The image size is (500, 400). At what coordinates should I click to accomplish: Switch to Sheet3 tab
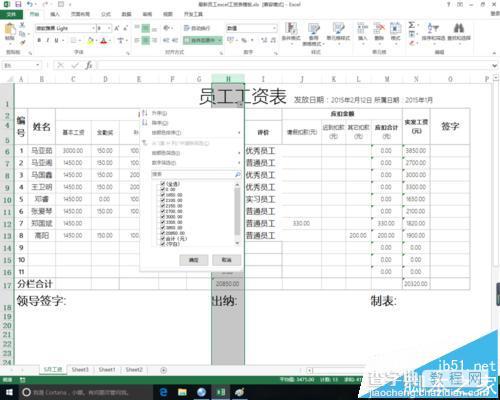pos(80,370)
